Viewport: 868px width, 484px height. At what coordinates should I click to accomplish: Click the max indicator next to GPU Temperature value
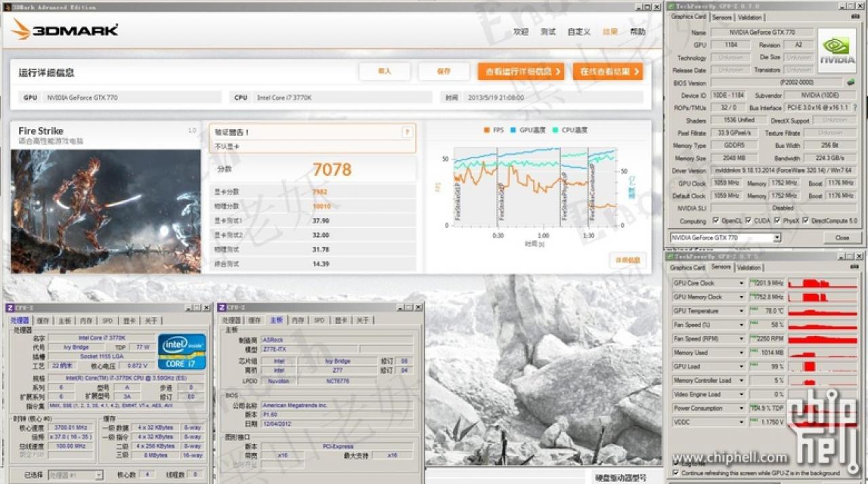point(753,309)
